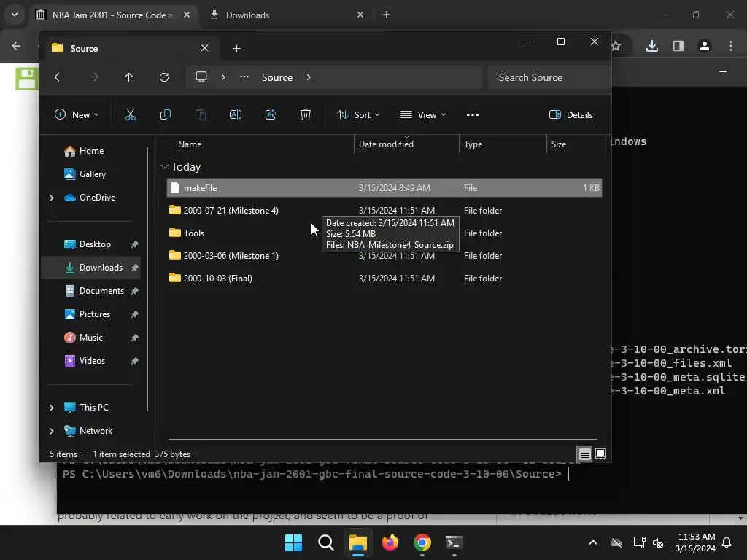
Task: Switch to NBA Jam 2001 Chrome tab
Action: [113, 15]
